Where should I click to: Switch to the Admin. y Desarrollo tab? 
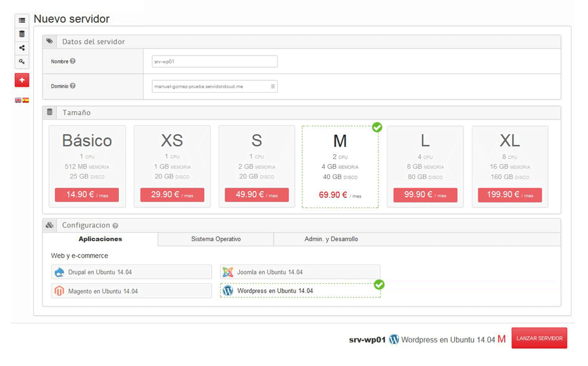[331, 239]
